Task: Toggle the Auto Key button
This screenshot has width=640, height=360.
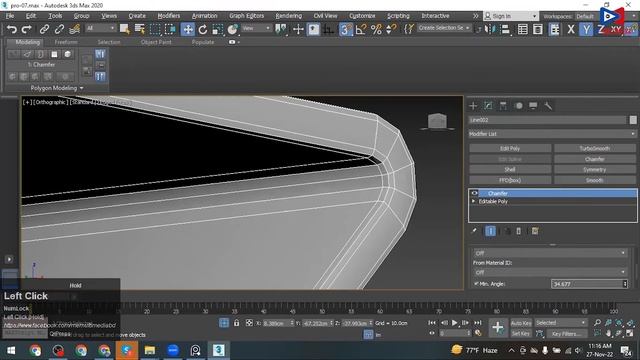Action: (x=521, y=323)
